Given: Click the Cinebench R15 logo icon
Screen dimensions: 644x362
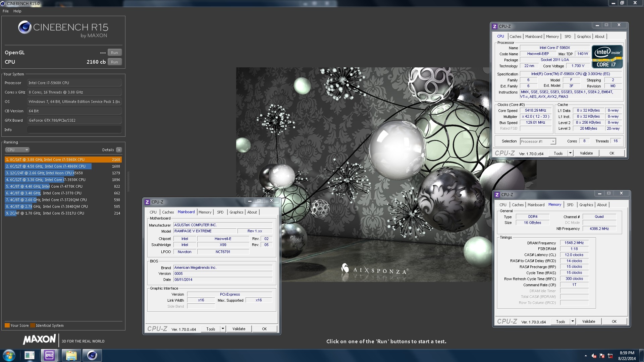Looking at the screenshot, I should point(24,27).
